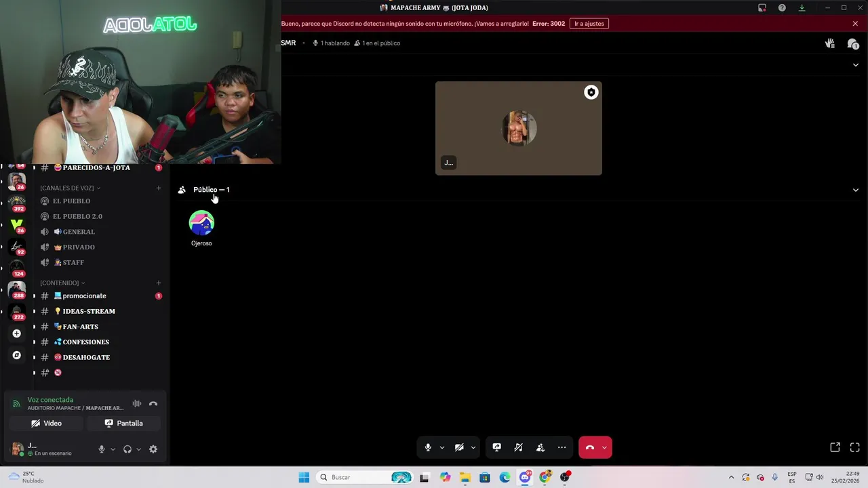
Task: Open user settings gear
Action: [153, 449]
